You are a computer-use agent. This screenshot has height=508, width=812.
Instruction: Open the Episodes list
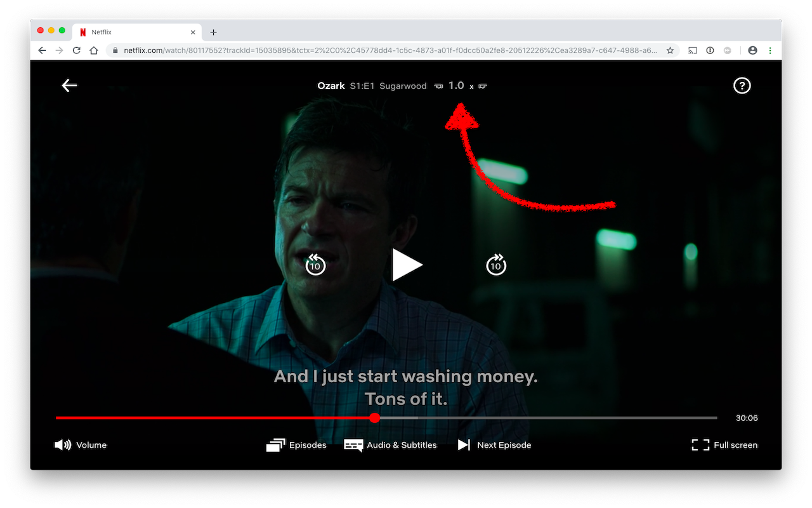tap(296, 445)
